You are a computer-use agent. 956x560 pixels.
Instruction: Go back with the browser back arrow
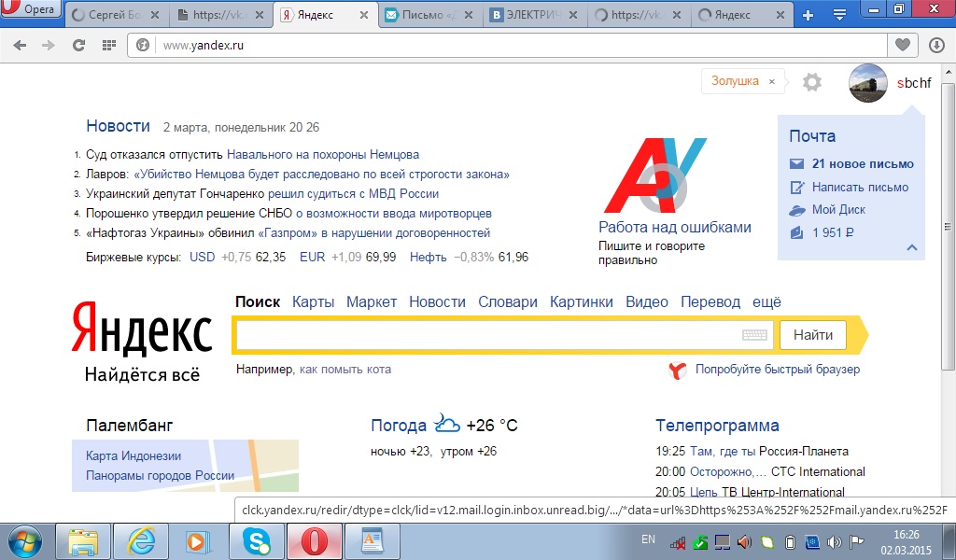pyautogui.click(x=21, y=45)
